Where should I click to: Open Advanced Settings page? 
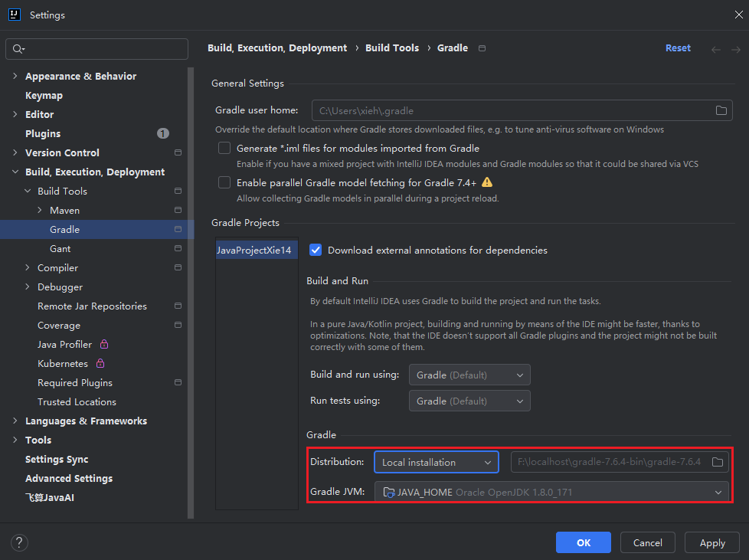click(69, 478)
